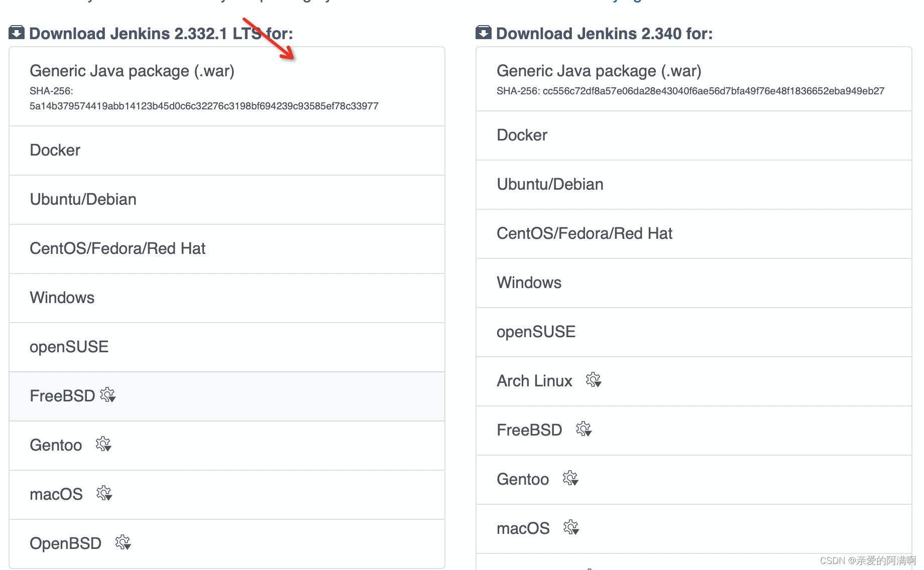
Task: Click the 'Download Jenkins 2.332.1 LTS for:' heading
Action: (x=161, y=34)
